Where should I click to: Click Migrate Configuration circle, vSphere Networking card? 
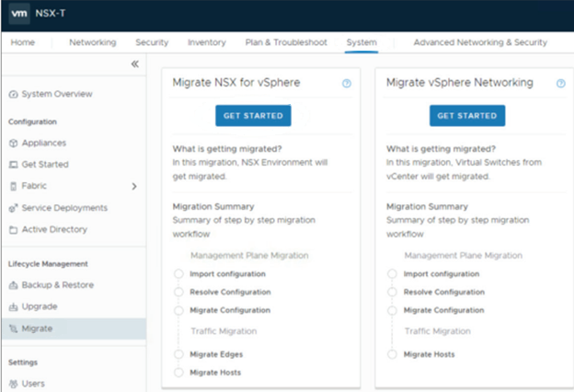click(392, 310)
